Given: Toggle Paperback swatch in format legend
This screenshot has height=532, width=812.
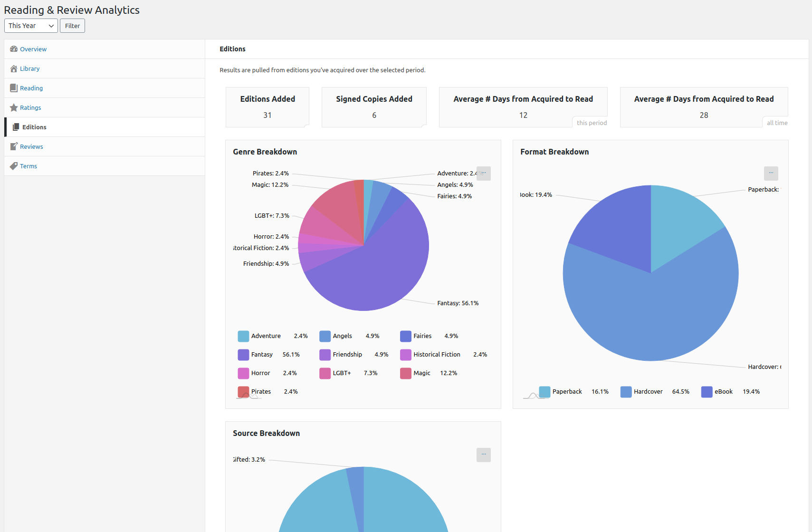Looking at the screenshot, I should point(545,392).
